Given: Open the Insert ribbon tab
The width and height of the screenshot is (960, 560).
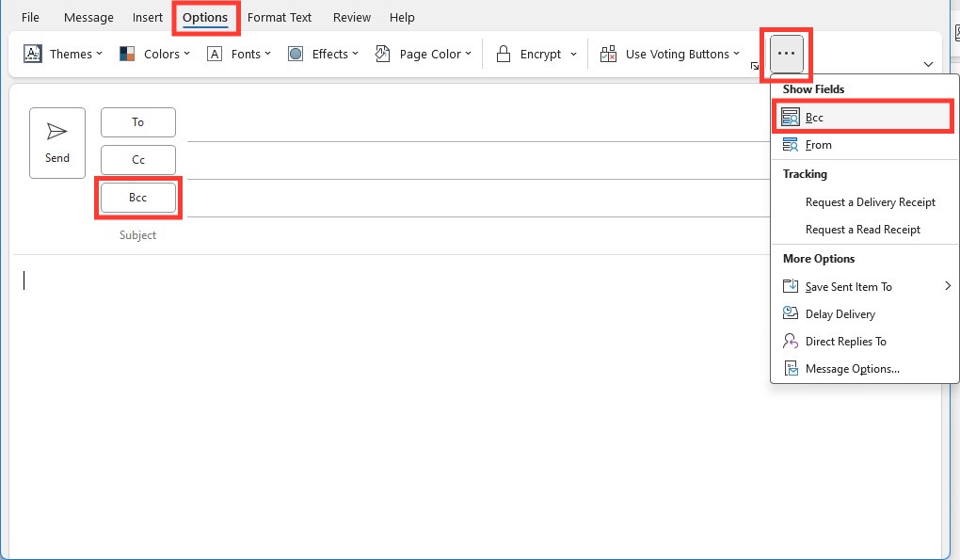Looking at the screenshot, I should click(148, 18).
